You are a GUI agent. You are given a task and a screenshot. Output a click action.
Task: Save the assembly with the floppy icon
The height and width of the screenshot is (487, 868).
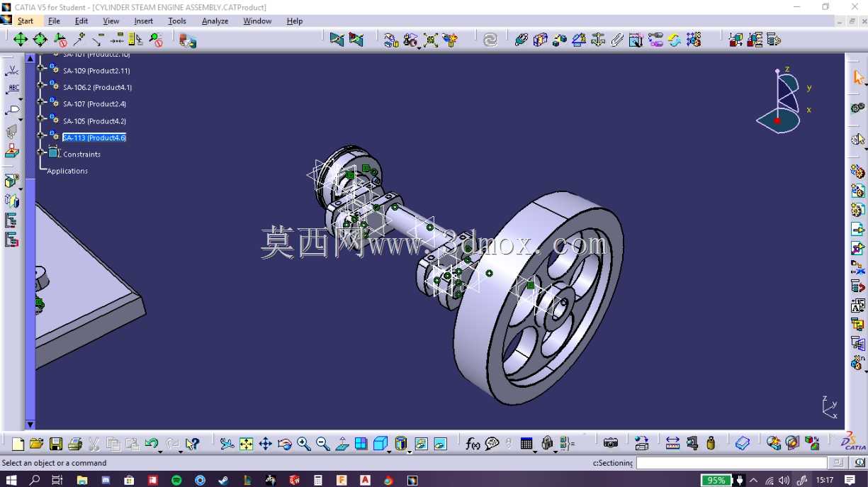(56, 444)
